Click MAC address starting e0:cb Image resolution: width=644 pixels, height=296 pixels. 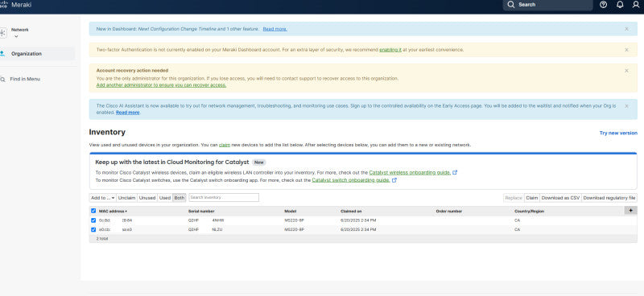pyautogui.click(x=115, y=229)
